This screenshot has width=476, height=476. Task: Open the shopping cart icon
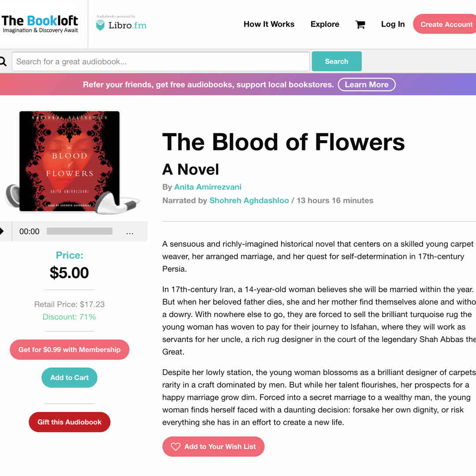tap(360, 25)
